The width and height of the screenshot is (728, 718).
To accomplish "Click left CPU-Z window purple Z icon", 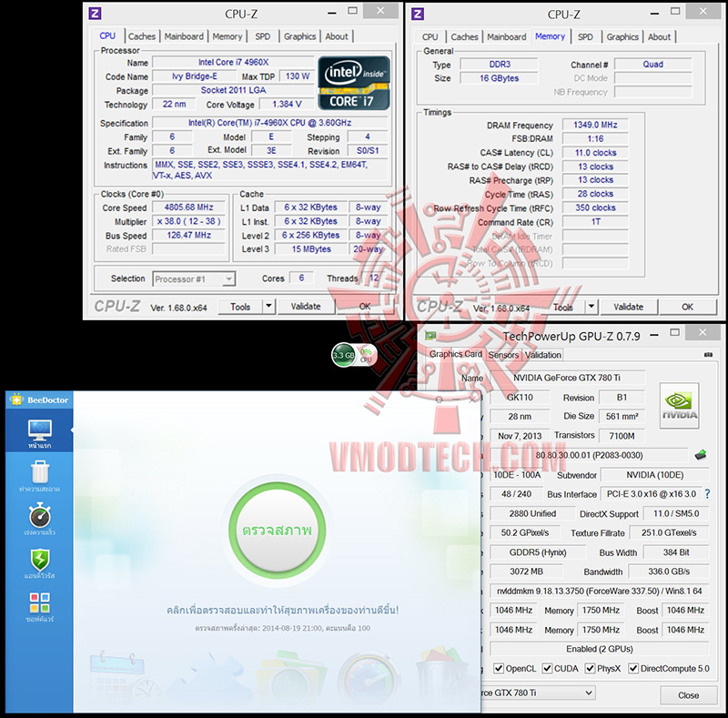I will click(95, 14).
